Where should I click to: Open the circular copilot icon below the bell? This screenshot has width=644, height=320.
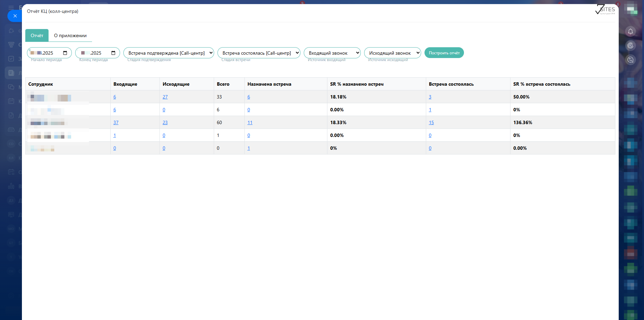click(x=630, y=46)
